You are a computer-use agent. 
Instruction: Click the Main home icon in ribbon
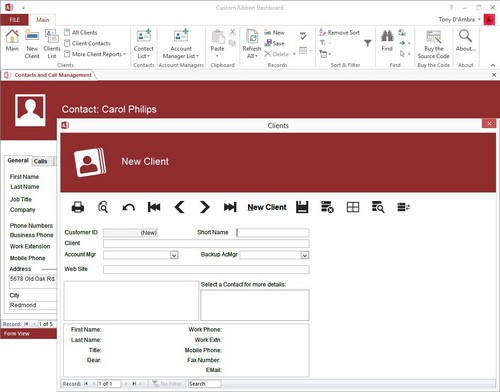(x=12, y=41)
